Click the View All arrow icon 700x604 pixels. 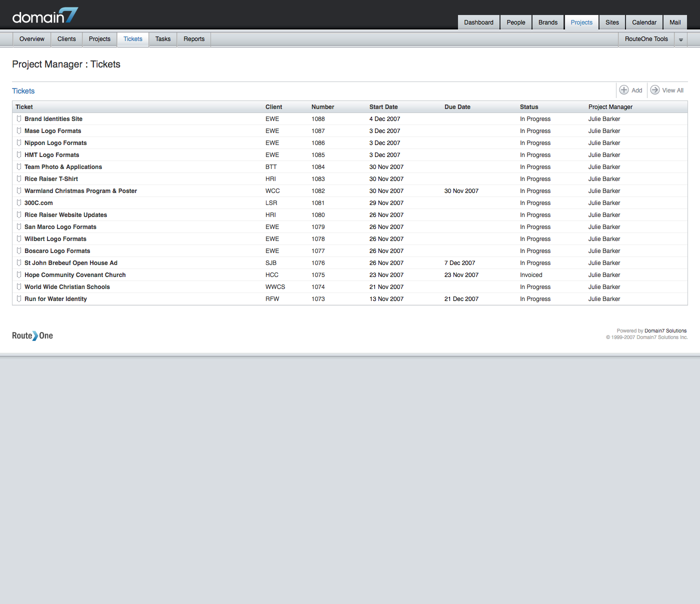(x=654, y=90)
